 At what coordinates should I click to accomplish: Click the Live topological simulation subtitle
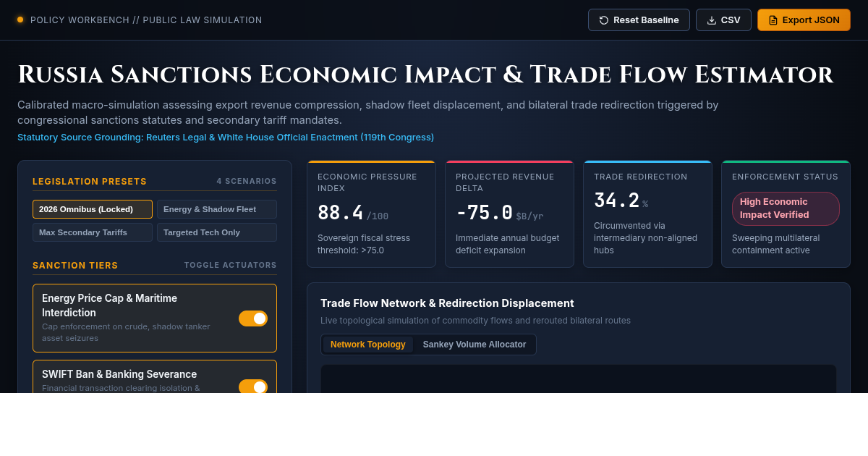click(475, 321)
